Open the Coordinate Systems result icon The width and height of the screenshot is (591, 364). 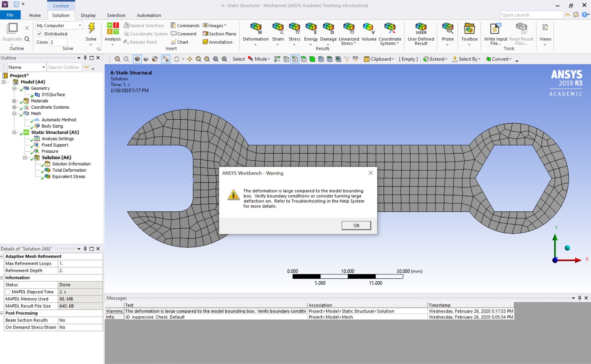(x=390, y=28)
